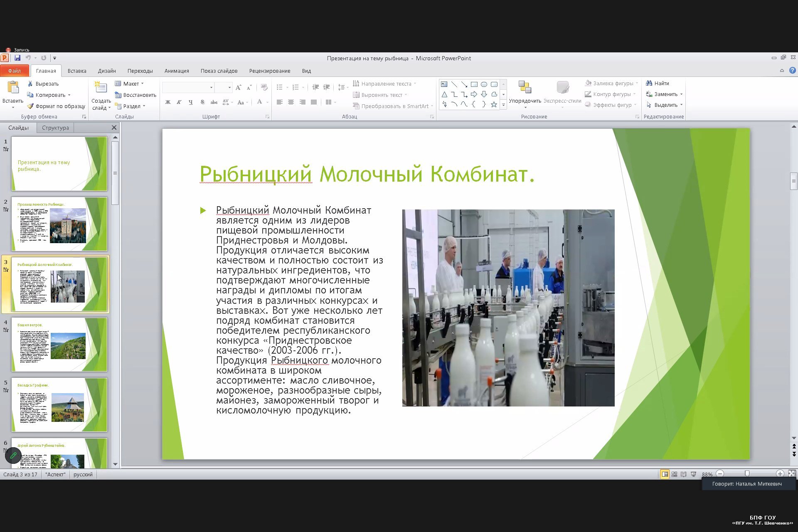Click the Increase font size icon
The image size is (798, 532).
point(238,87)
